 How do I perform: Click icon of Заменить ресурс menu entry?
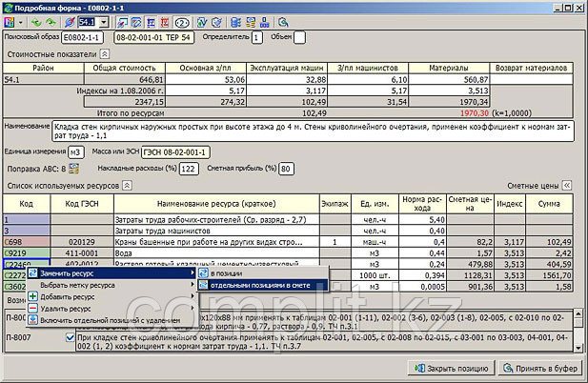click(33, 273)
